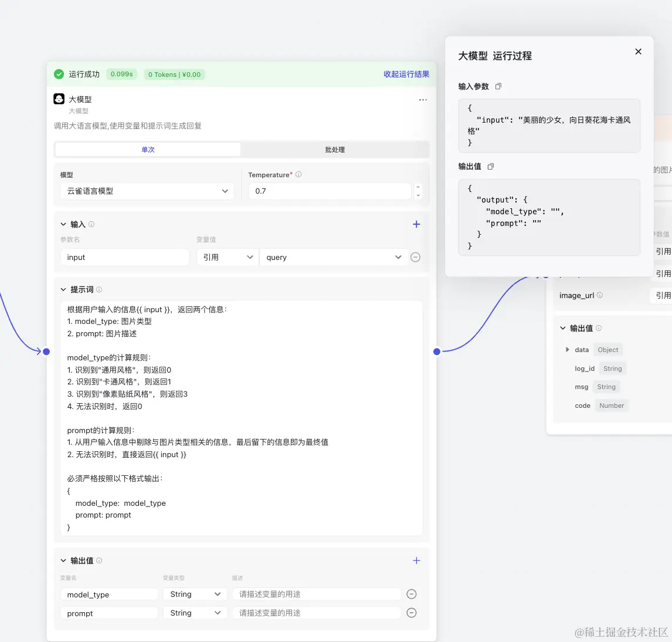The image size is (672, 642).
Task: Add a new output variable with plus icon
Action: 416,560
